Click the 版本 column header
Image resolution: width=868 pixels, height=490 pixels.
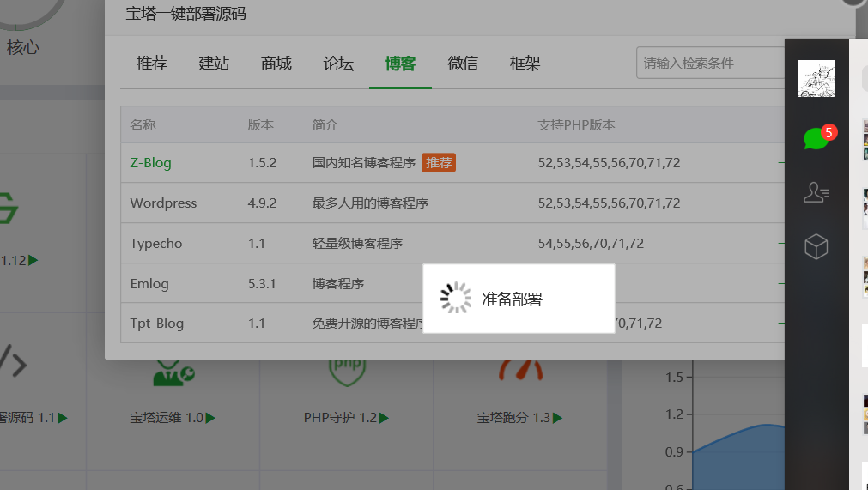[261, 125]
